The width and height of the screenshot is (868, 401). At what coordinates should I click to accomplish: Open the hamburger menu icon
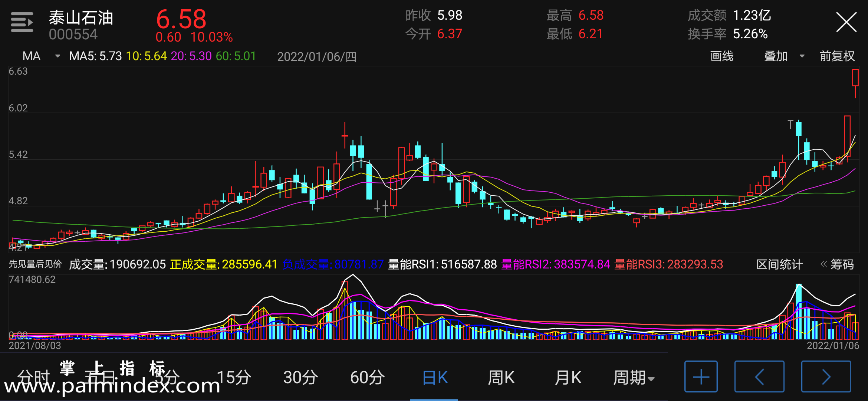click(x=22, y=22)
